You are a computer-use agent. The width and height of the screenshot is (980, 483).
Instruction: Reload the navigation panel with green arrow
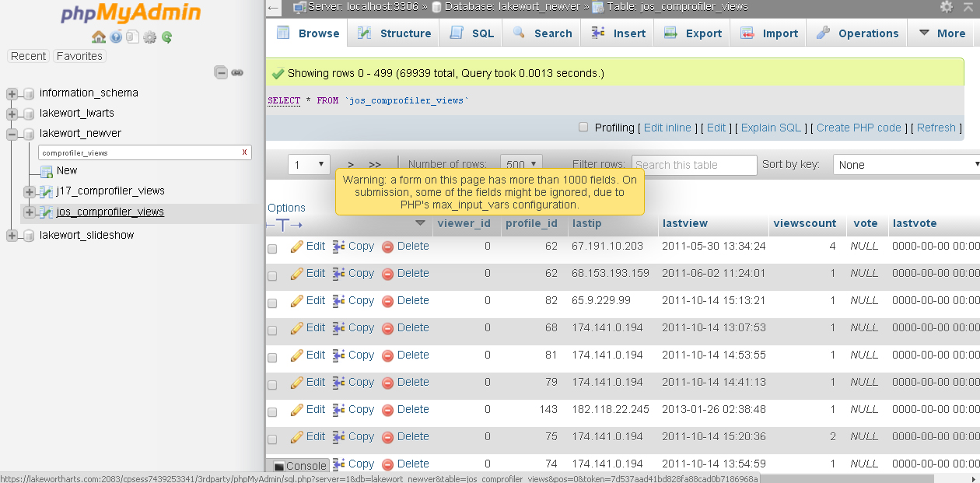tap(166, 37)
